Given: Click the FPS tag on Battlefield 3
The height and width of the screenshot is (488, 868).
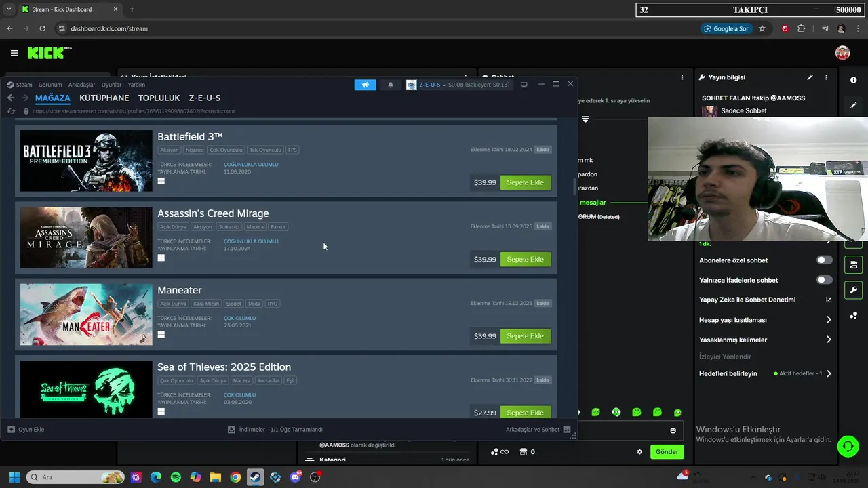Looking at the screenshot, I should [x=292, y=150].
